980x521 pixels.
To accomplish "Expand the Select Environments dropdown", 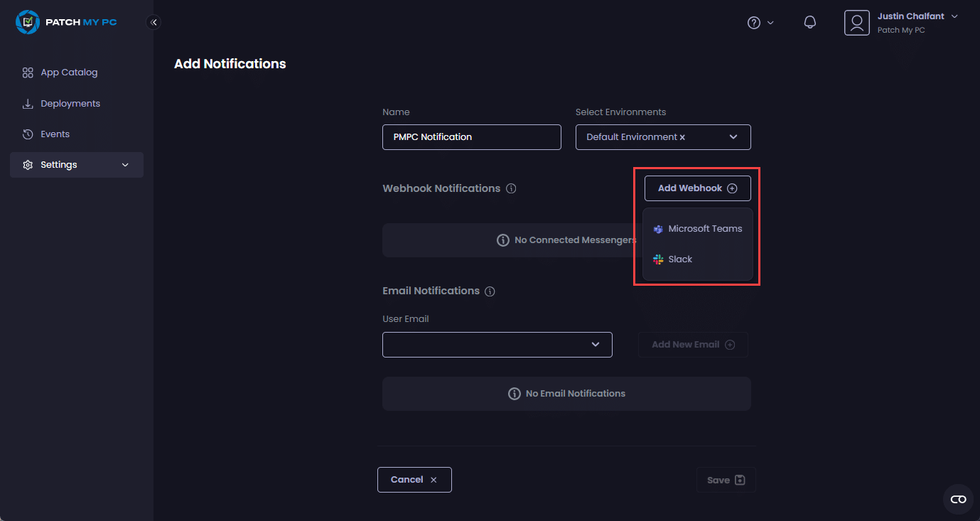I will 733,137.
